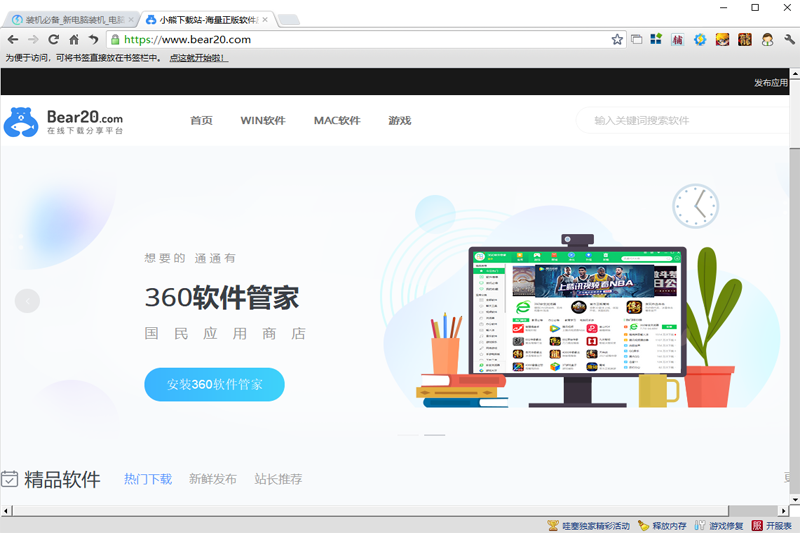Click the trophy icon for 精彩活动
The width and height of the screenshot is (800, 533).
553,525
